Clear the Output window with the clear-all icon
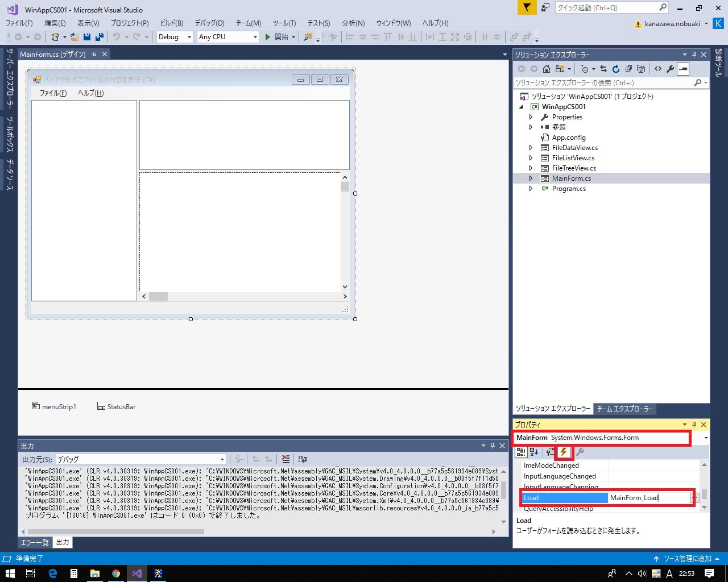The height and width of the screenshot is (582, 728). tap(286, 459)
